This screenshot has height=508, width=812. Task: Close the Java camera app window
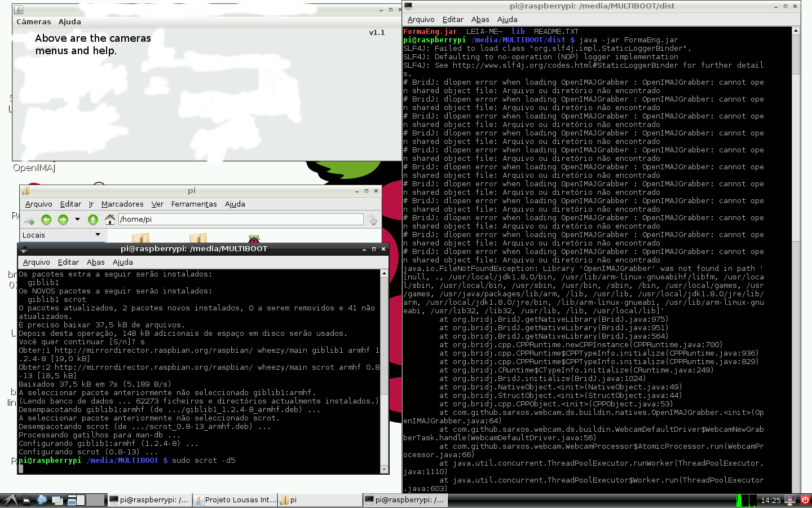tap(399, 10)
